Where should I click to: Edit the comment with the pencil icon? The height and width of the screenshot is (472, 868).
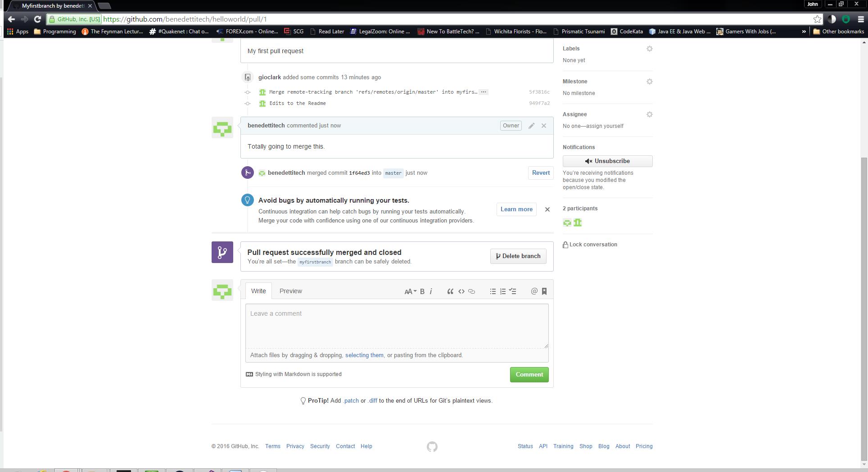click(x=531, y=126)
